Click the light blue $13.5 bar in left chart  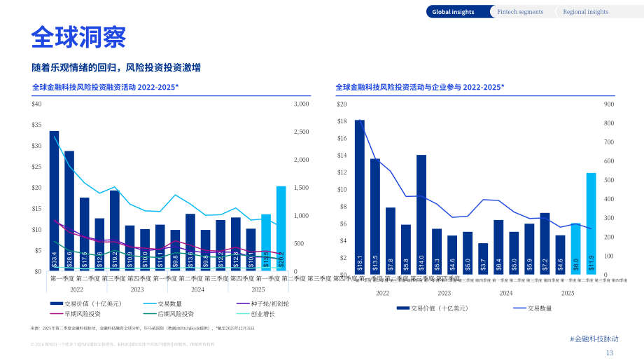point(266,243)
